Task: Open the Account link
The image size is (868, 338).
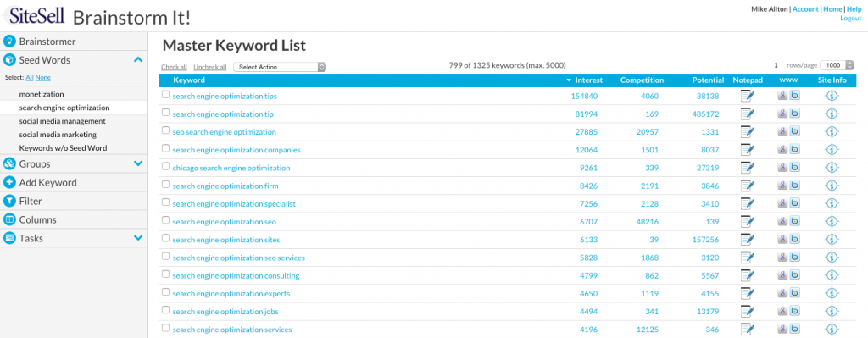Action: [x=805, y=9]
